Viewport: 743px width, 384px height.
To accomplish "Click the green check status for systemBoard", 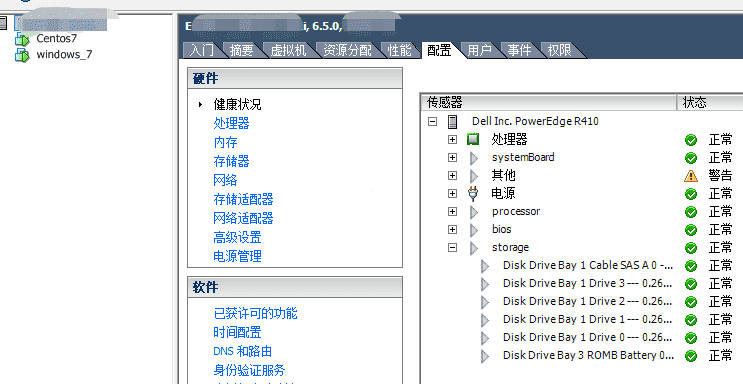I will point(691,158).
